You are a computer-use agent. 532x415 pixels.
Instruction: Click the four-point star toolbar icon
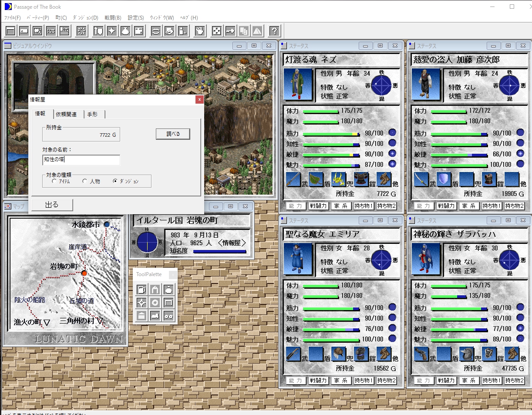[x=112, y=31]
